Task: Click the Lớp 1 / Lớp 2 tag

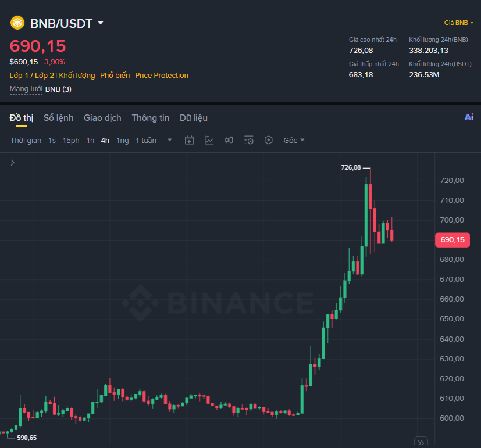Action: click(x=31, y=76)
